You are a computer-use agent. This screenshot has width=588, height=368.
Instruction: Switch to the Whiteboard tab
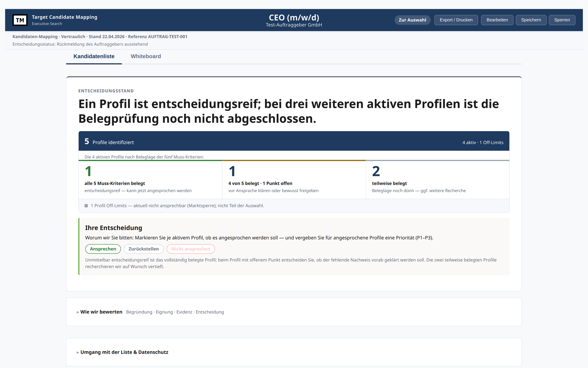point(146,56)
